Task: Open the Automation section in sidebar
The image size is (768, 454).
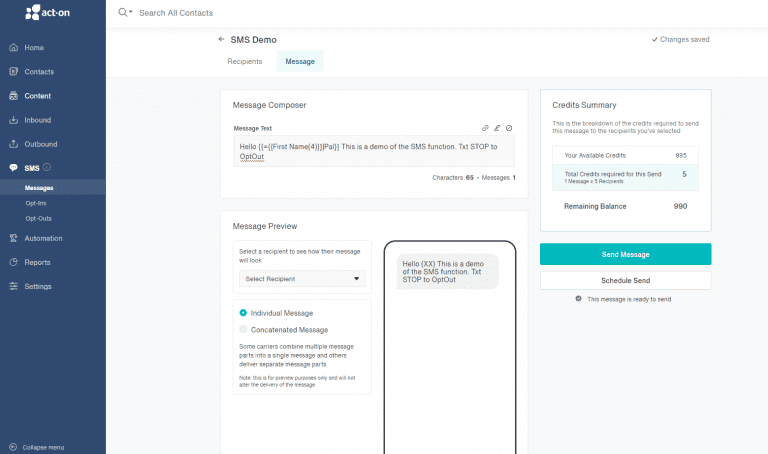Action: point(43,238)
